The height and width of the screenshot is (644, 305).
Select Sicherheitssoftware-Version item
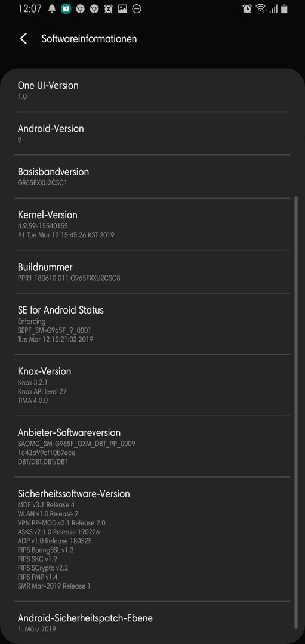153,539
